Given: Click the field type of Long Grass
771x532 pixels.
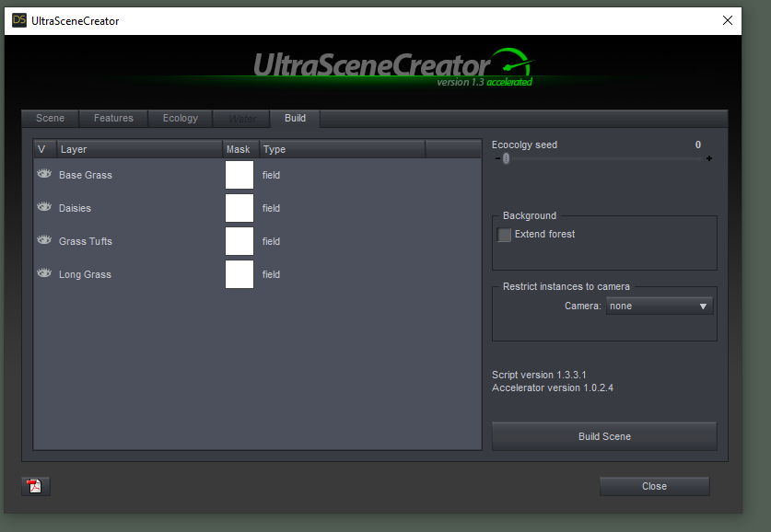Looking at the screenshot, I should (x=271, y=274).
